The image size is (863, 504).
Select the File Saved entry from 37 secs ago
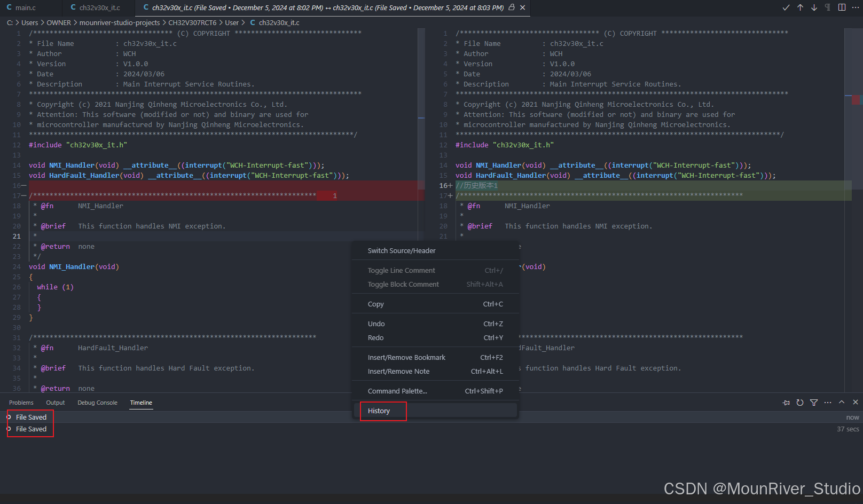click(431, 429)
